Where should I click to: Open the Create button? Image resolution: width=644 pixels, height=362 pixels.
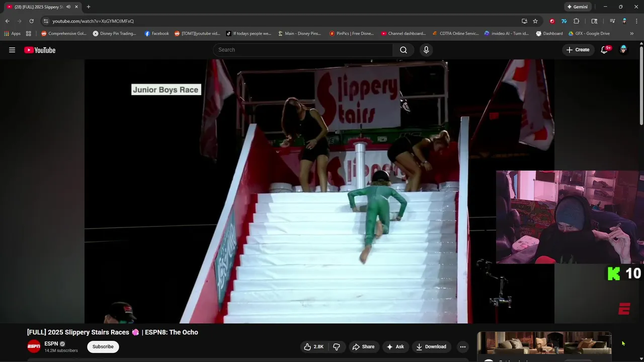click(578, 50)
